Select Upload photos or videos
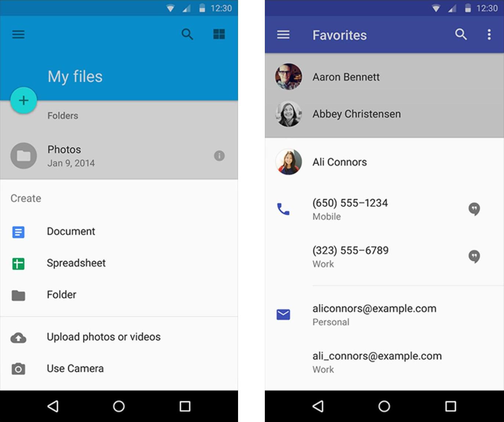The width and height of the screenshot is (504, 422). click(103, 337)
